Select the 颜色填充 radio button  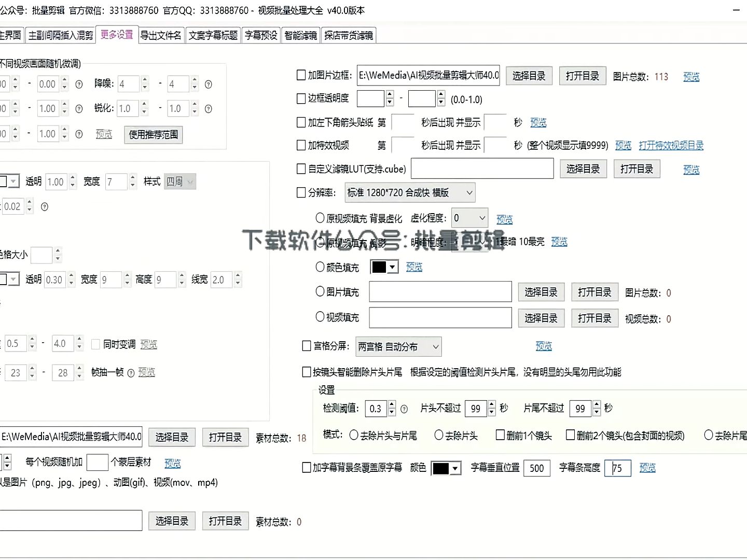pyautogui.click(x=320, y=267)
